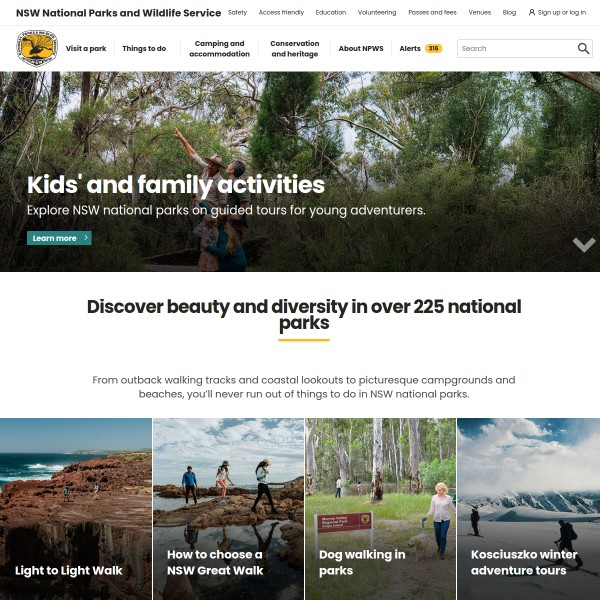
Task: Go to Passes and fees page
Action: point(432,13)
